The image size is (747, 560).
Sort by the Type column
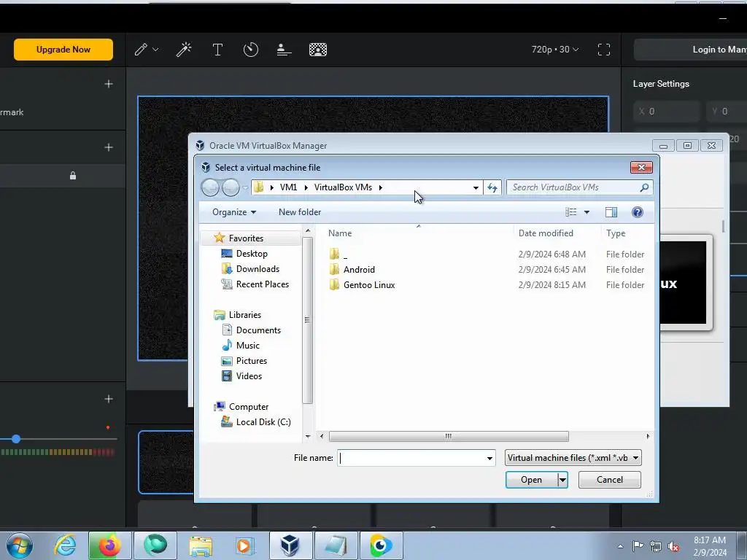pyautogui.click(x=616, y=233)
